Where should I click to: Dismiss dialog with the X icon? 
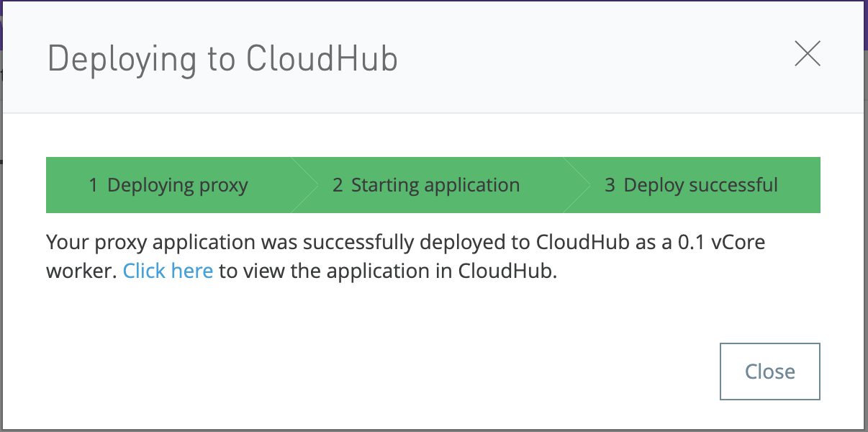807,54
